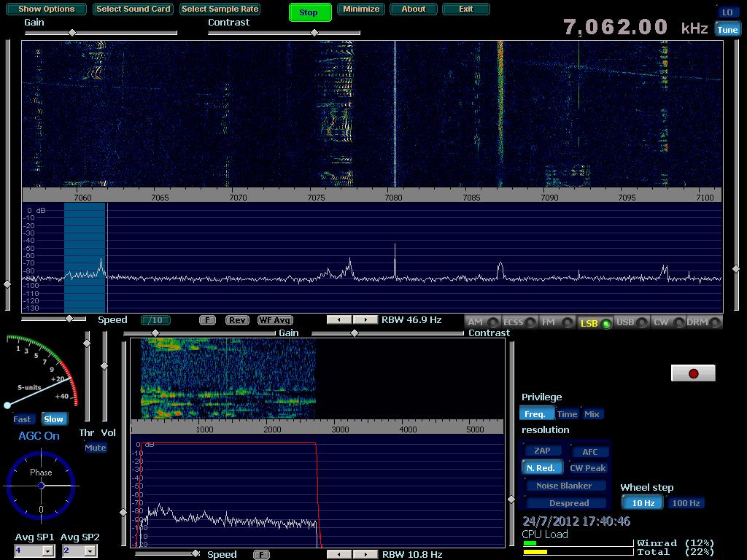Set wheel step to 100 Hz
Image resolution: width=747 pixels, height=560 pixels.
coord(686,503)
